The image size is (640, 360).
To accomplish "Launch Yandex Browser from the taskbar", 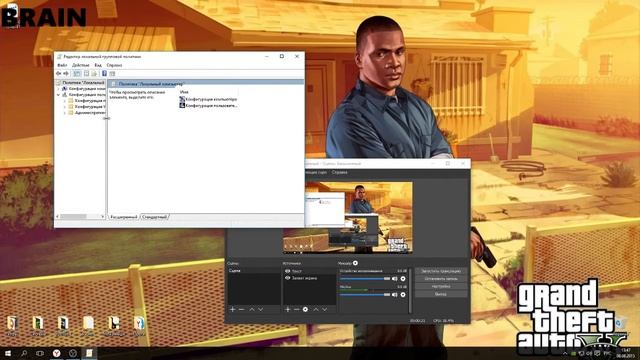I will (x=56, y=353).
